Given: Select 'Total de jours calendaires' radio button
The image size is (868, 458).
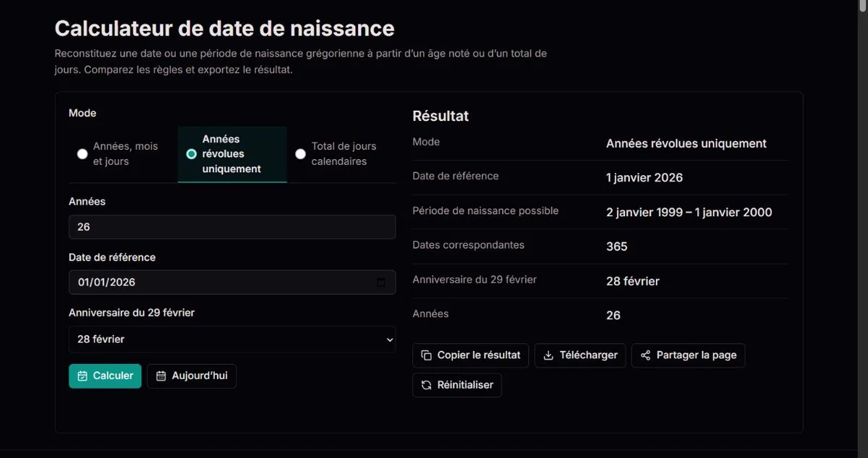Looking at the screenshot, I should [x=301, y=154].
